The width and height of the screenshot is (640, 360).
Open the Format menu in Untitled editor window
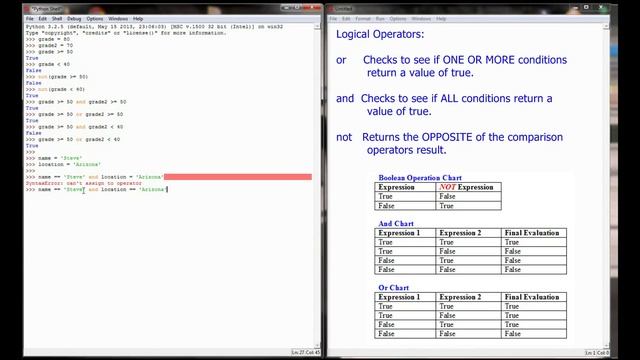pyautogui.click(x=363, y=19)
